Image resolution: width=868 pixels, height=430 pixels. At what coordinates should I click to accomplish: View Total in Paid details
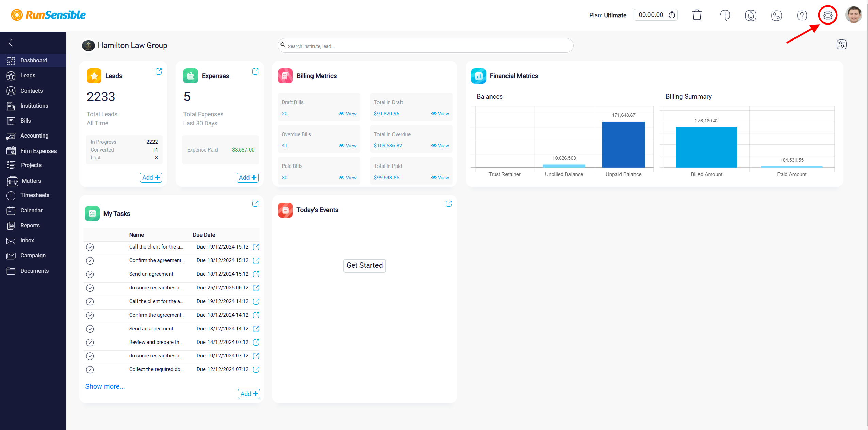pos(440,178)
